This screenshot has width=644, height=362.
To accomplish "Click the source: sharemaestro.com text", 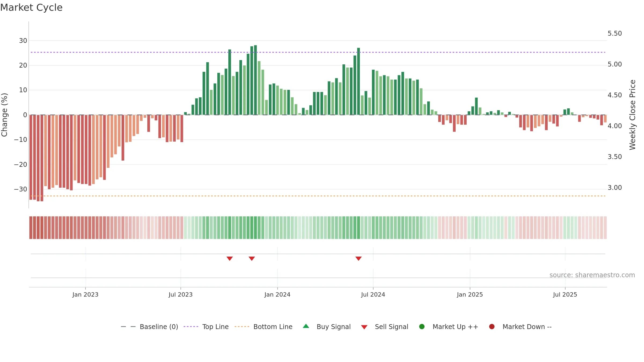I will [592, 275].
